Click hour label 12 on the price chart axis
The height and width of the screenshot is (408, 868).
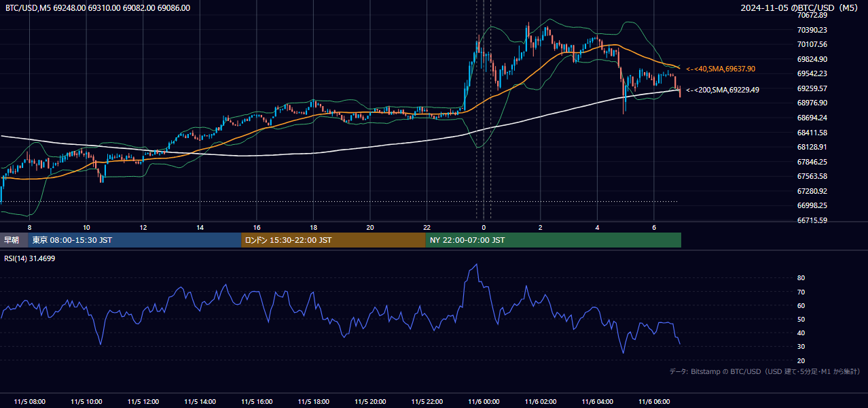coord(143,227)
